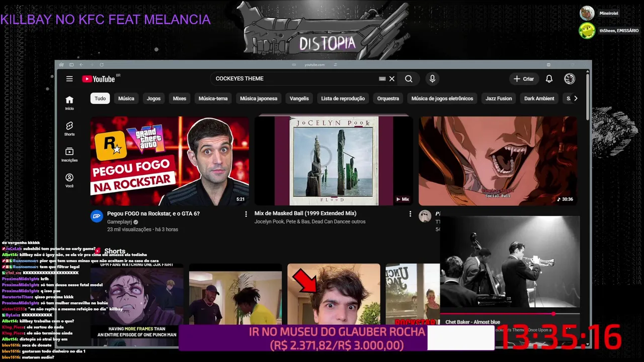The height and width of the screenshot is (362, 644).
Task: Click the Mineirolel voice user avatar
Action: tap(587, 13)
